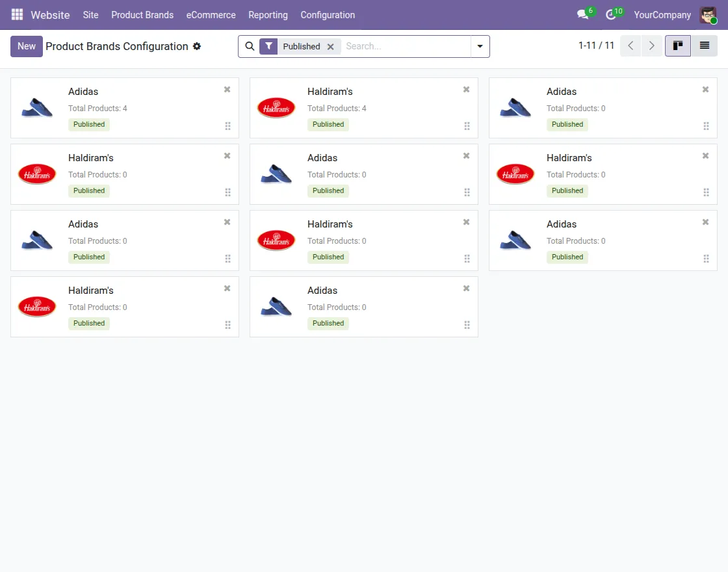728x572 pixels.
Task: Open the activities clock icon
Action: (x=612, y=14)
